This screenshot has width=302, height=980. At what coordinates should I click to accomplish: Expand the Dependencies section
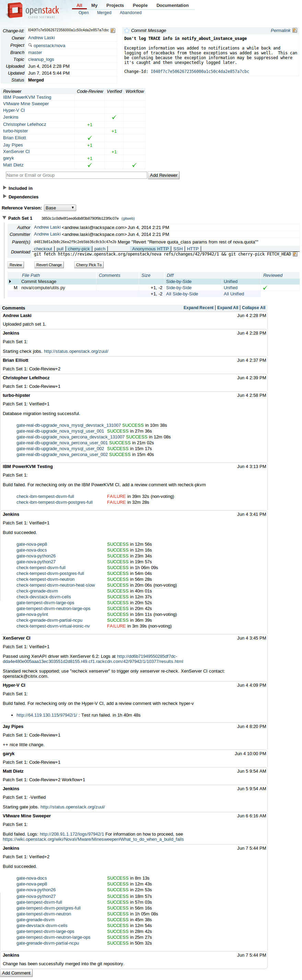(x=4, y=197)
